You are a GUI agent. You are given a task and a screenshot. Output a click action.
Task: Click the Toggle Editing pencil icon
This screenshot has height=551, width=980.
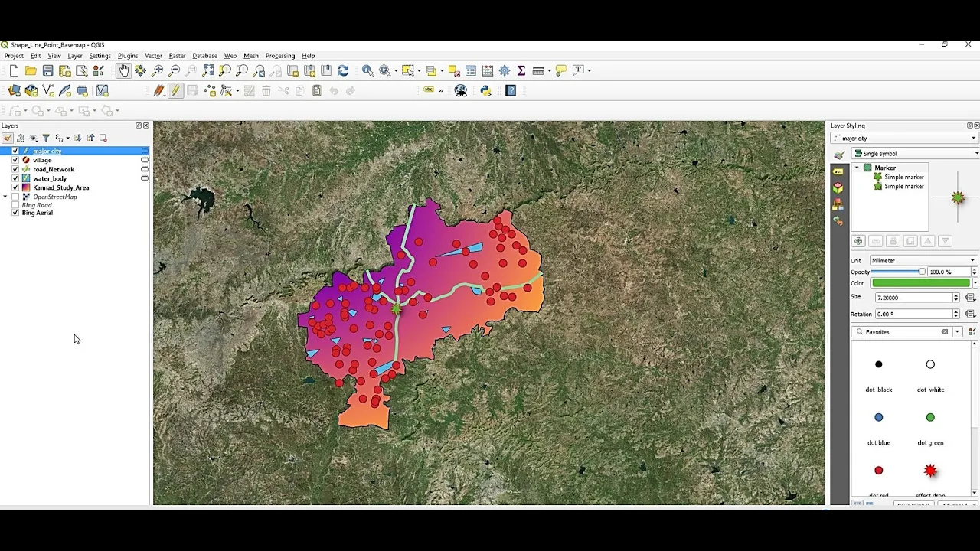175,90
